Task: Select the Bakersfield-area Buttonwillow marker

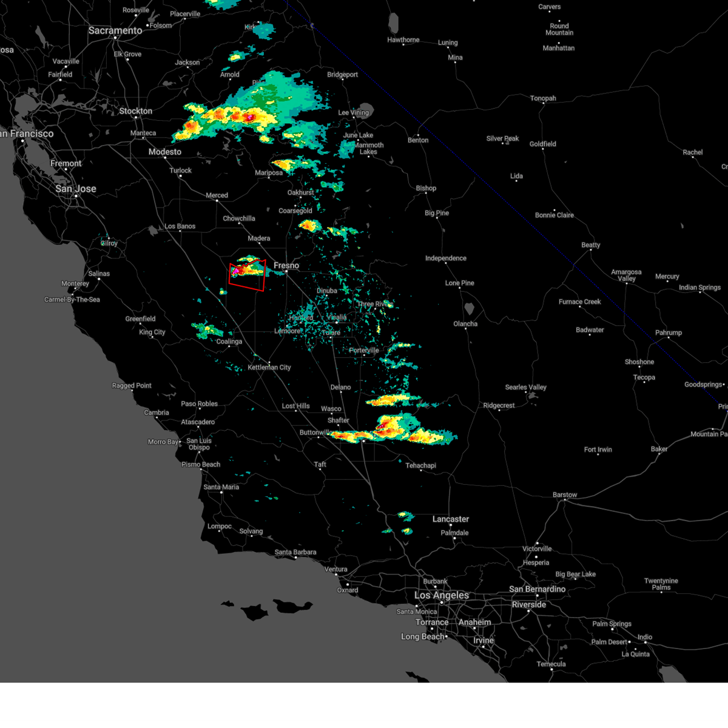Action: pyautogui.click(x=318, y=437)
